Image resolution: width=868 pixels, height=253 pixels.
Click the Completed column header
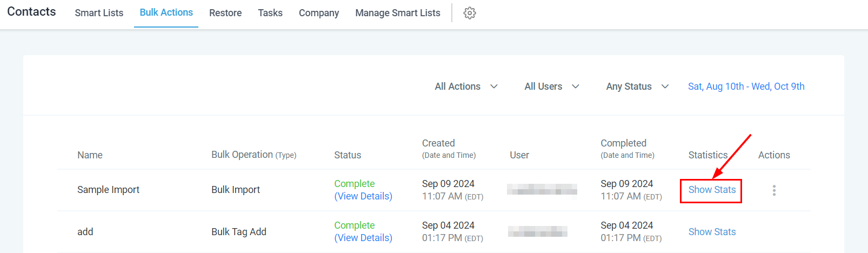(x=627, y=149)
